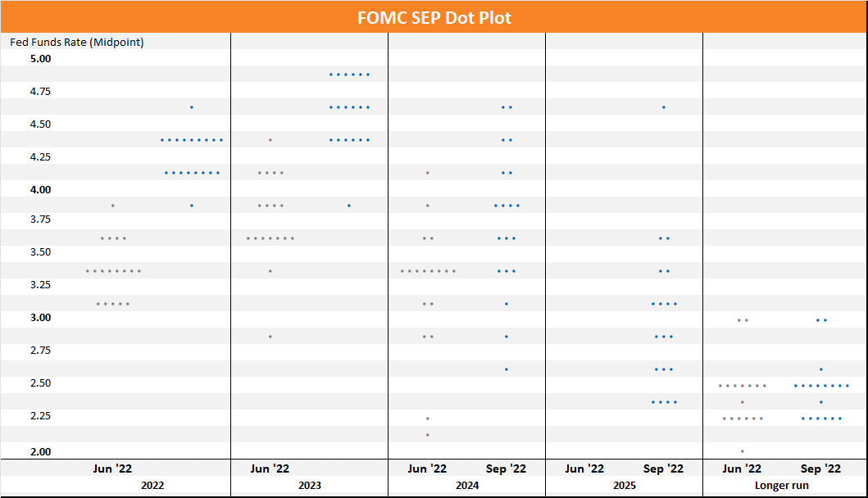Select the 2025 year label
Viewport: 868px width, 498px height.
coord(625,485)
